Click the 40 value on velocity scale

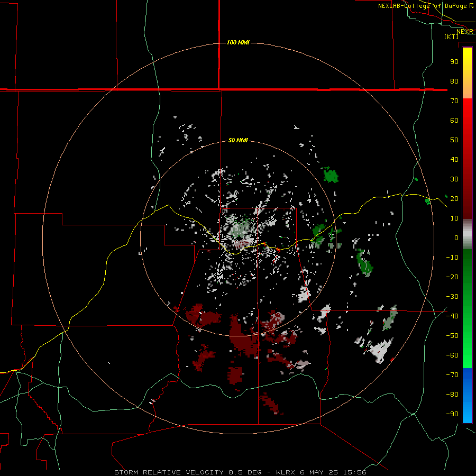coord(454,159)
